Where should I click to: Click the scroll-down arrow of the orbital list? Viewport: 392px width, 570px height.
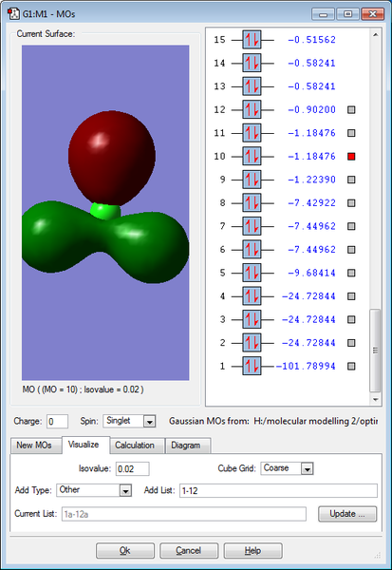click(375, 400)
